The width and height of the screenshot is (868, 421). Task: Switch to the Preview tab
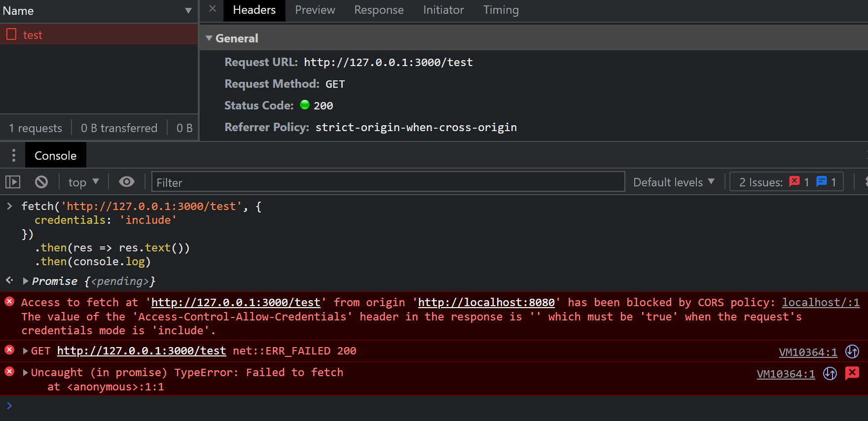point(315,10)
